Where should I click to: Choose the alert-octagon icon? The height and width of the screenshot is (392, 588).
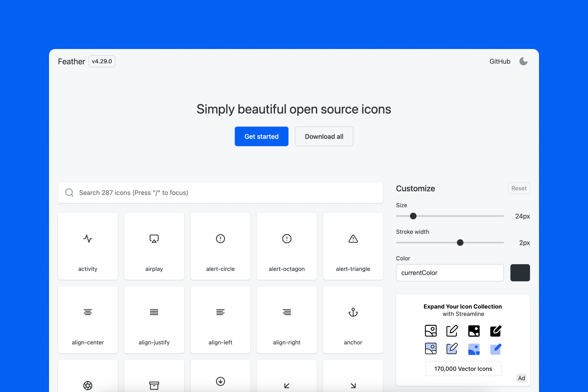pos(287,246)
